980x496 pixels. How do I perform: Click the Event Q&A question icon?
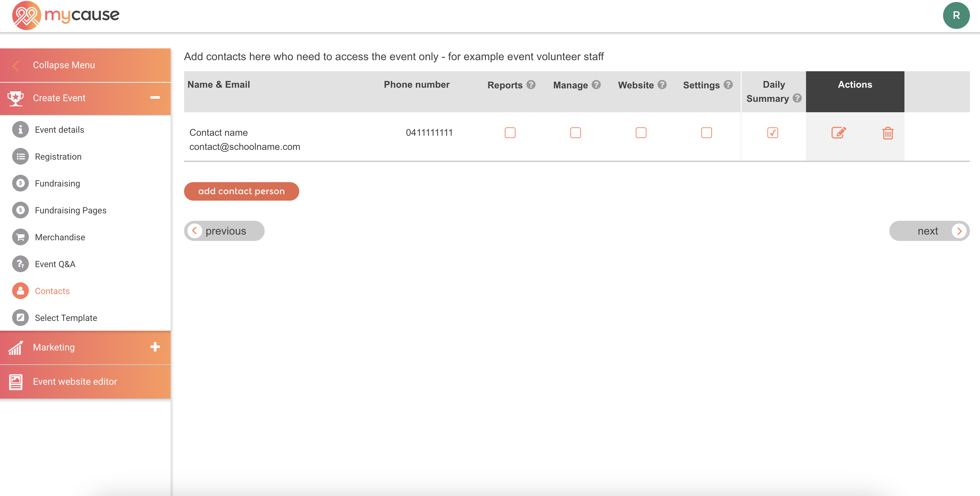tap(20, 264)
